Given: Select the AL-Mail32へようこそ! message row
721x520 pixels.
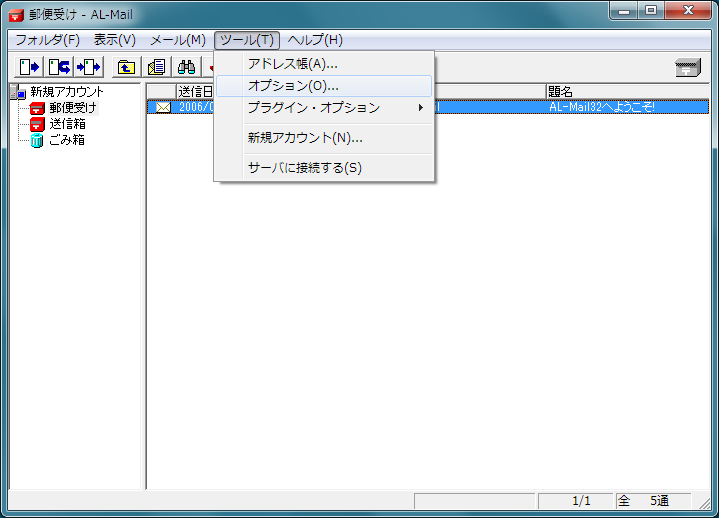Looking at the screenshot, I should pos(602,107).
